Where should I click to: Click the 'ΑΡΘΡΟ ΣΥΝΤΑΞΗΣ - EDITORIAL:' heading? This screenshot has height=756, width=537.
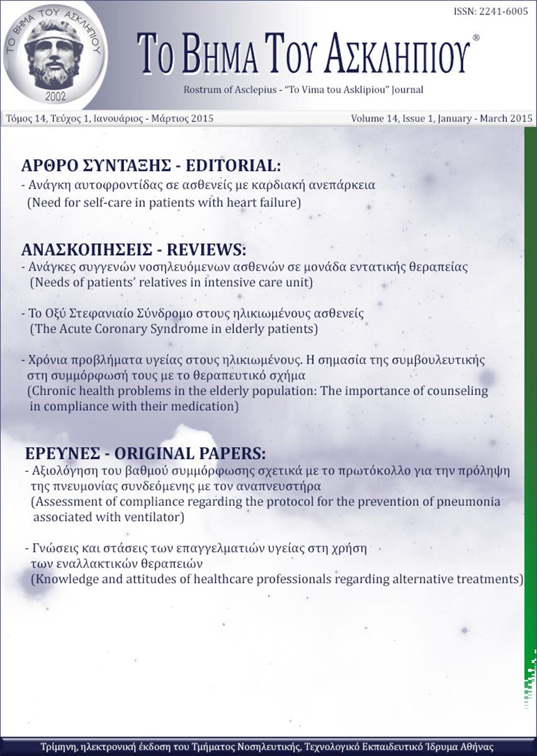pyautogui.click(x=150, y=166)
